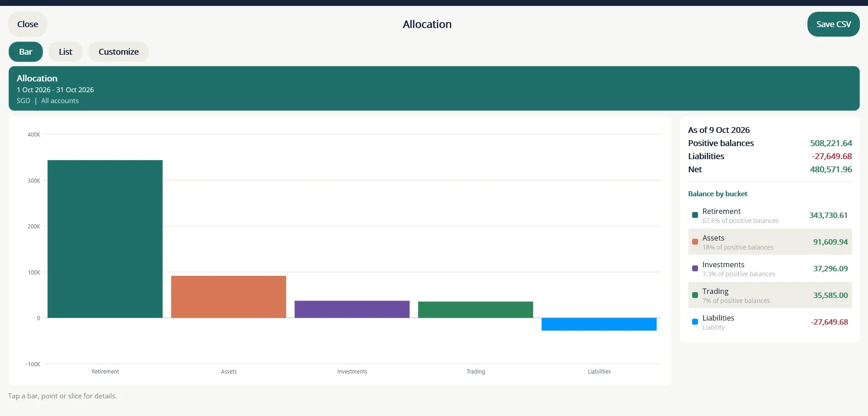Click the Liabilities blue color swatch

click(x=695, y=322)
